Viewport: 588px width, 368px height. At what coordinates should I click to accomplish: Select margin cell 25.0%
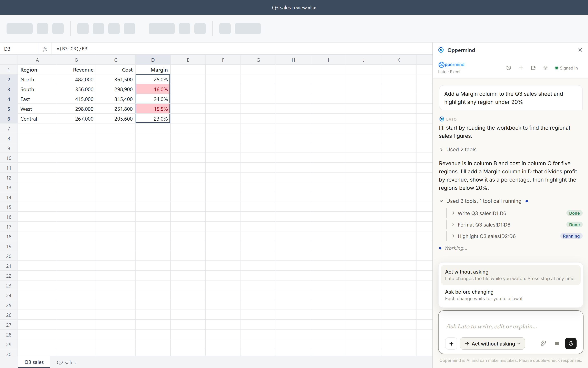pos(153,79)
